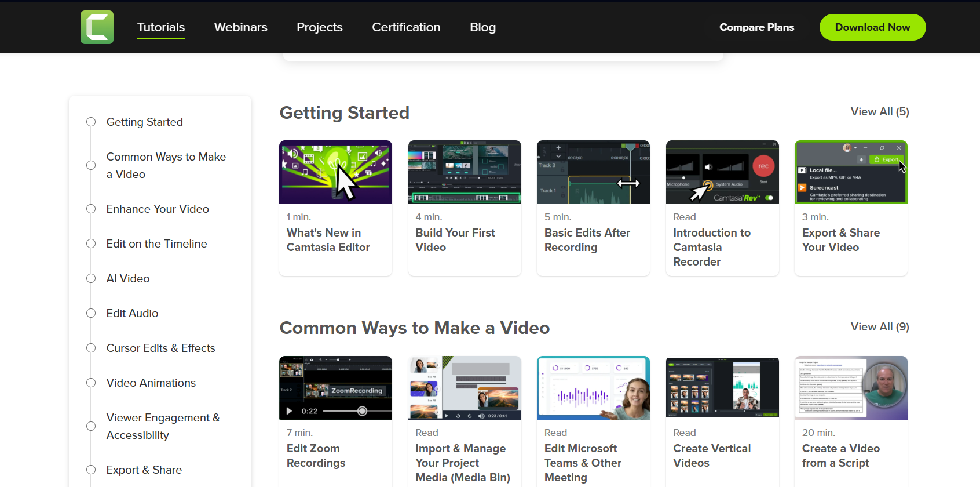Open the Compare Plans link

(x=756, y=27)
